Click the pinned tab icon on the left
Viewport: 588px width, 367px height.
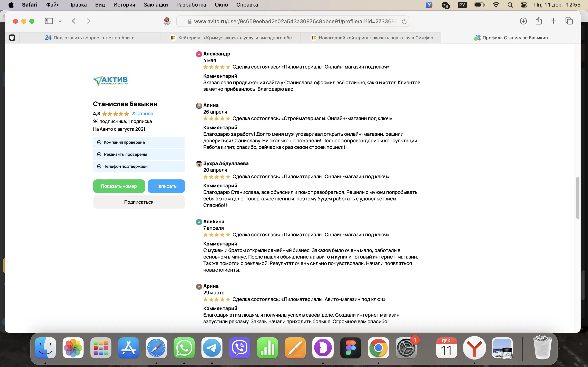click(x=12, y=38)
